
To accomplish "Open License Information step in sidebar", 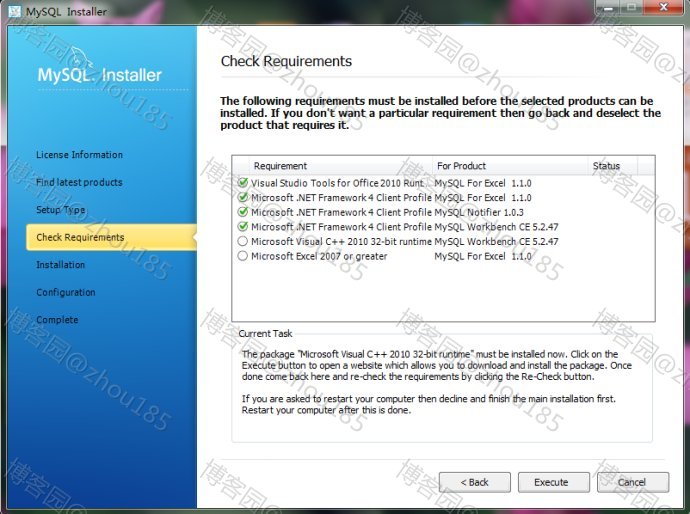I will click(80, 155).
